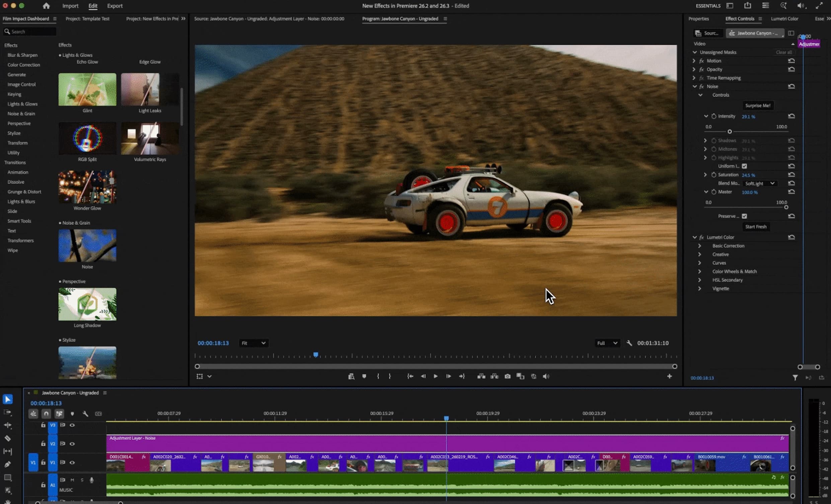831x504 pixels.
Task: Click the Intensity slider handle
Action: point(730,132)
